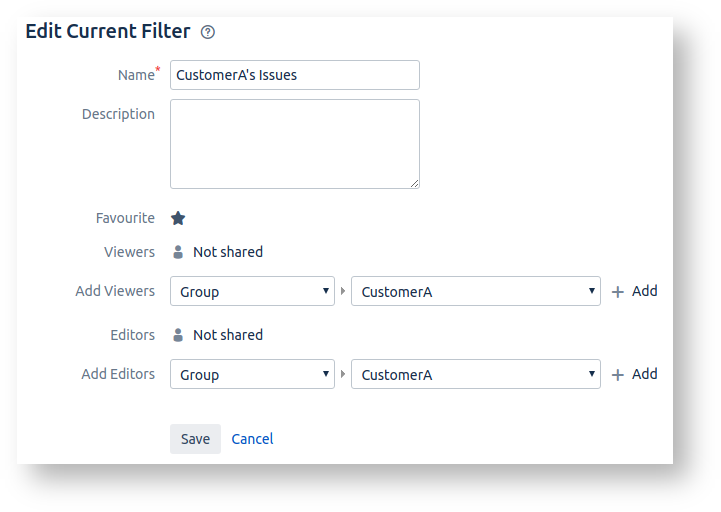Click the Description resize handle corner
721x512 pixels.
pos(414,183)
